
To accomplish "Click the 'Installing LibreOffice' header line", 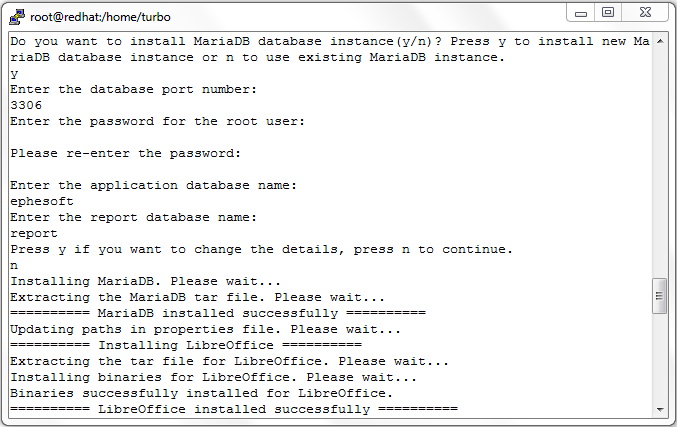I will coord(186,345).
